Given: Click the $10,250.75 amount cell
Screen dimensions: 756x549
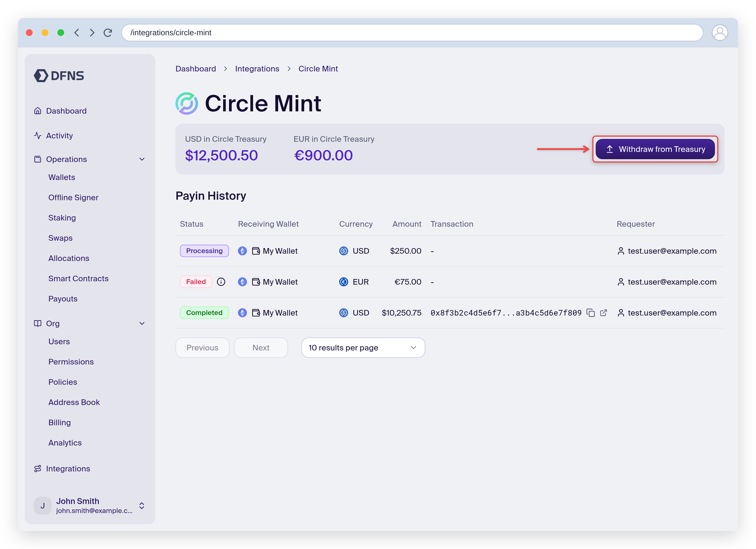Looking at the screenshot, I should [x=401, y=313].
